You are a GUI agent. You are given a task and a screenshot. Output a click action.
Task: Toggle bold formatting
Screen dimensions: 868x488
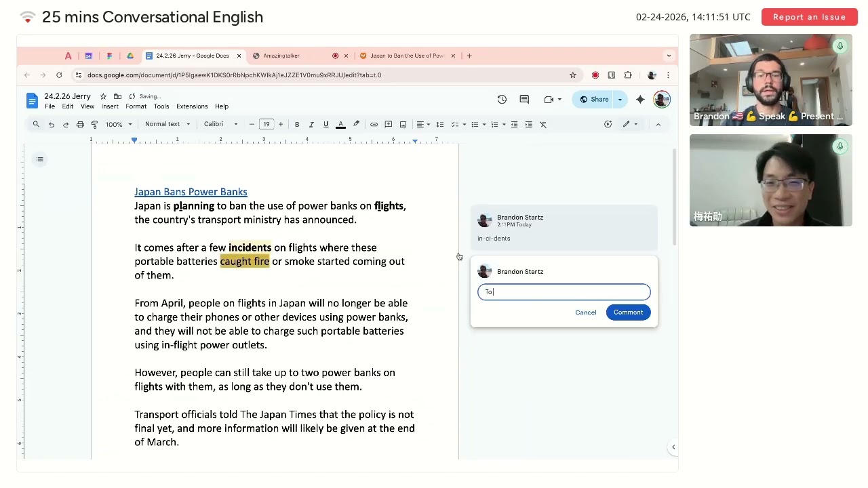tap(296, 124)
